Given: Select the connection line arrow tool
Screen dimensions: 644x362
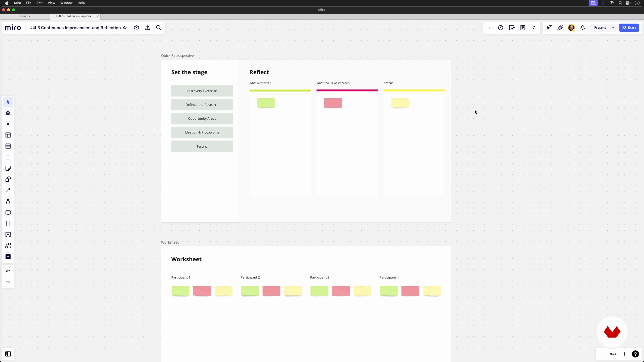Looking at the screenshot, I should (8, 190).
